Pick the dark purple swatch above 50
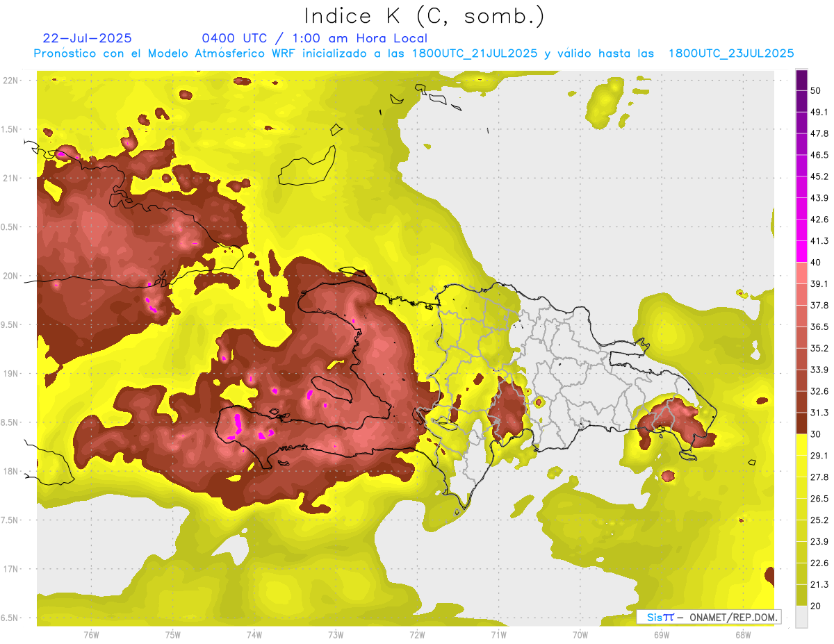This screenshot has width=834, height=644. pos(801,81)
